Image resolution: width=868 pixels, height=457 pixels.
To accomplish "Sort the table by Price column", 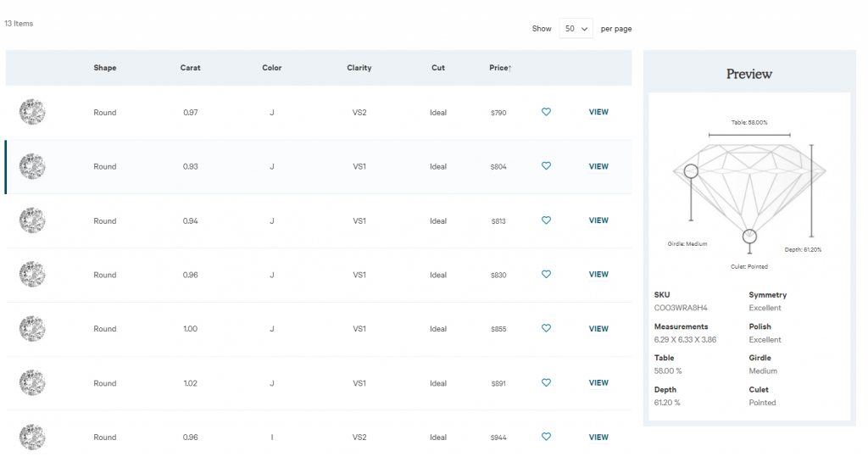I will pyautogui.click(x=500, y=68).
